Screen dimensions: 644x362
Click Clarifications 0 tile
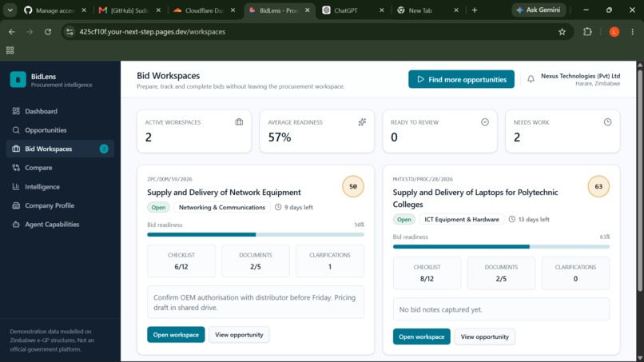tap(575, 272)
